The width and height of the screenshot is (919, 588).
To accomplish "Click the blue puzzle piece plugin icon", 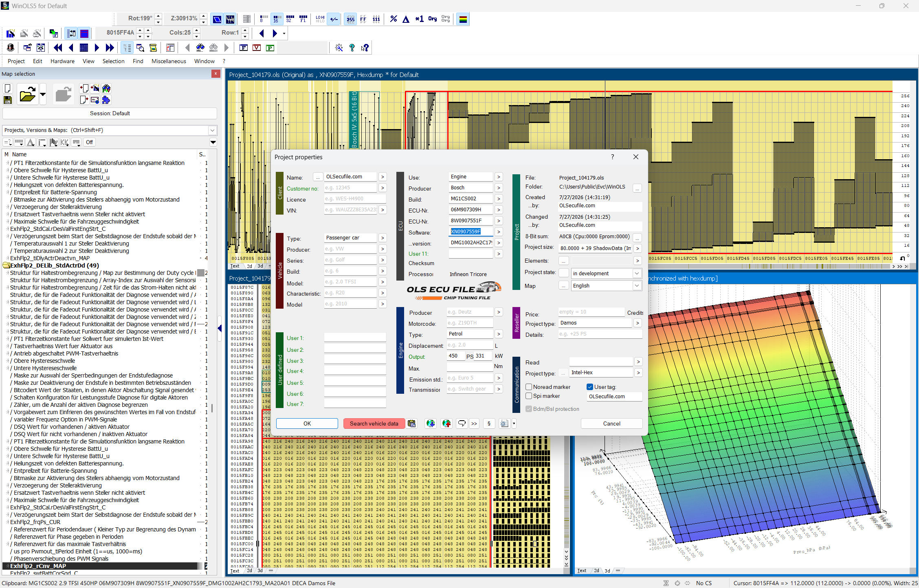I will (x=106, y=100).
